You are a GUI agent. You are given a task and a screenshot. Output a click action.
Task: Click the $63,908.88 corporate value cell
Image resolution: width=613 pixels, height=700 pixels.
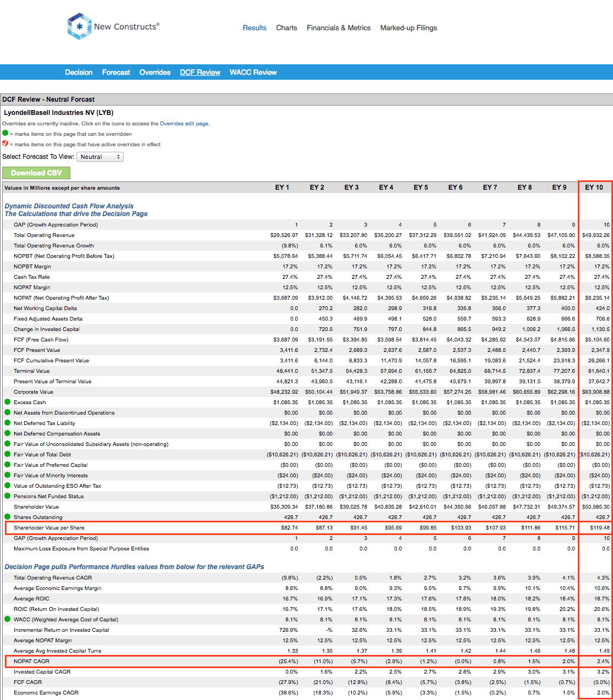[596, 392]
